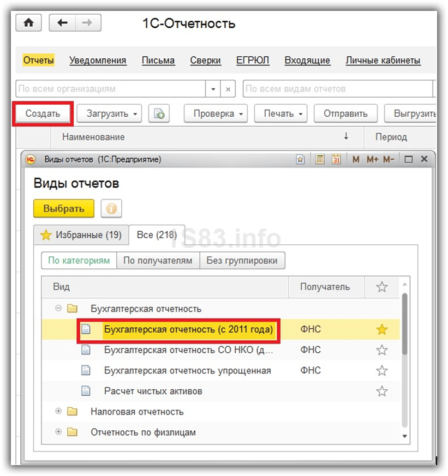Navigate back with the left arrow
This screenshot has width=448, height=476.
(62, 23)
